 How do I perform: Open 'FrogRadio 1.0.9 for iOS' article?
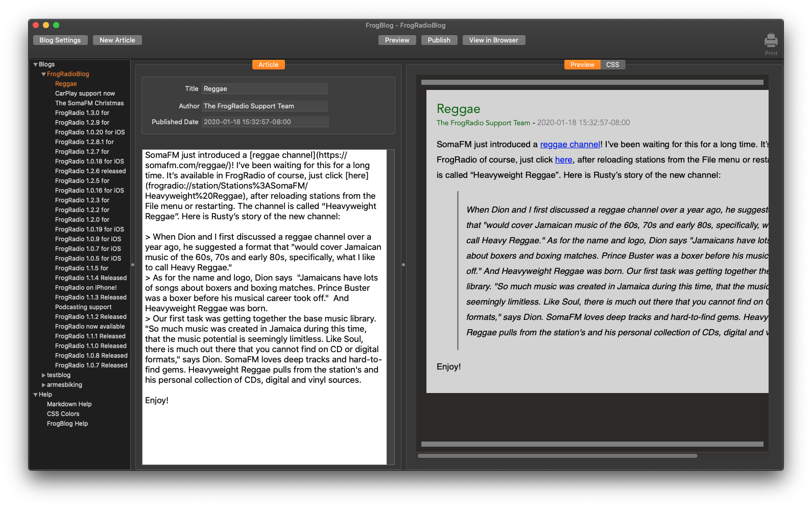88,239
